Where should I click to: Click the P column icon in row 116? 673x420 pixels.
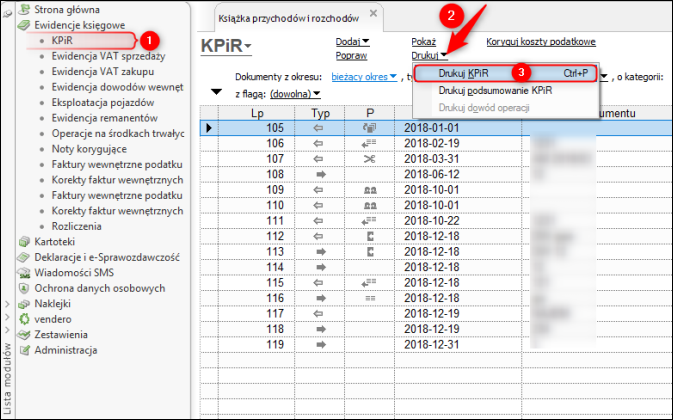pos(370,298)
